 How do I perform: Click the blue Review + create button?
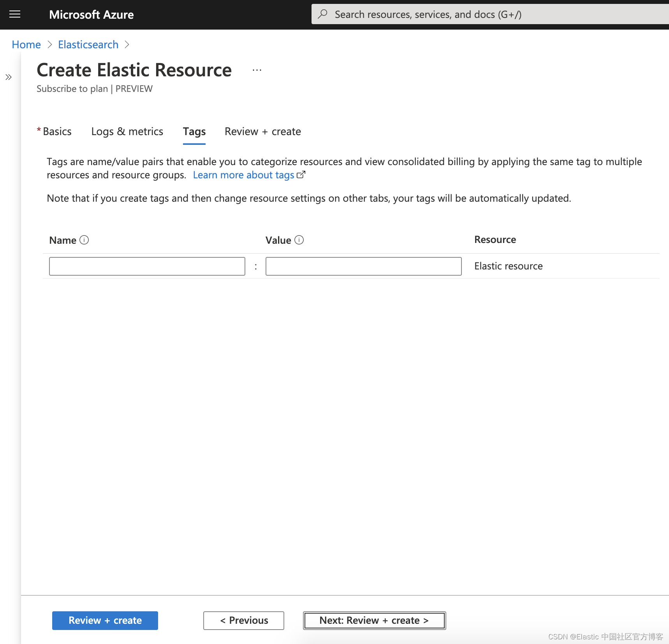pyautogui.click(x=105, y=620)
